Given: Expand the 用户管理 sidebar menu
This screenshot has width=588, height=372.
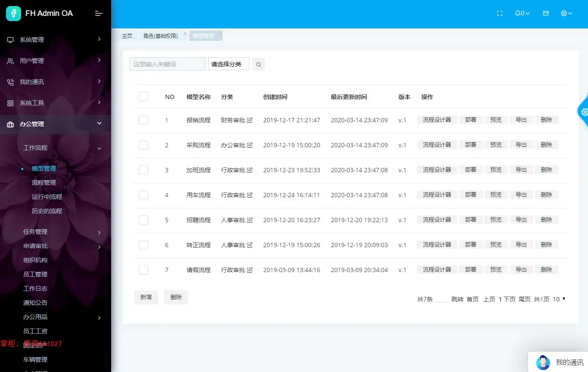Looking at the screenshot, I should (56, 61).
